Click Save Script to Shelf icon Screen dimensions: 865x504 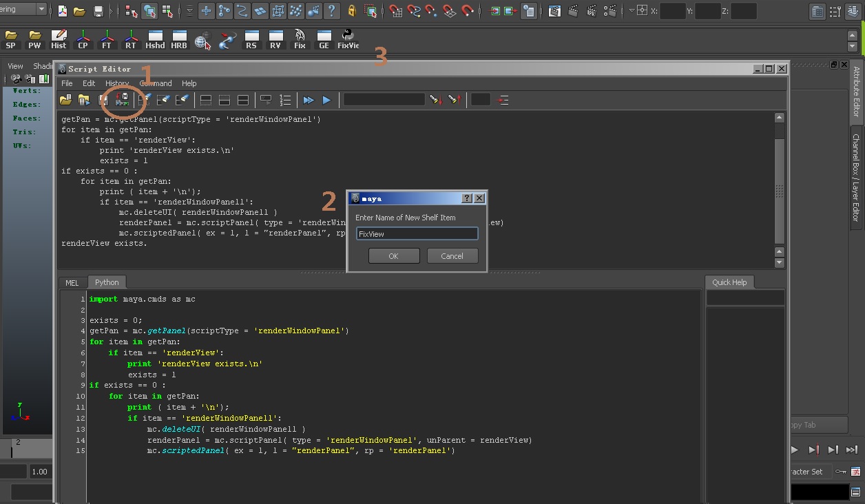[x=123, y=101]
